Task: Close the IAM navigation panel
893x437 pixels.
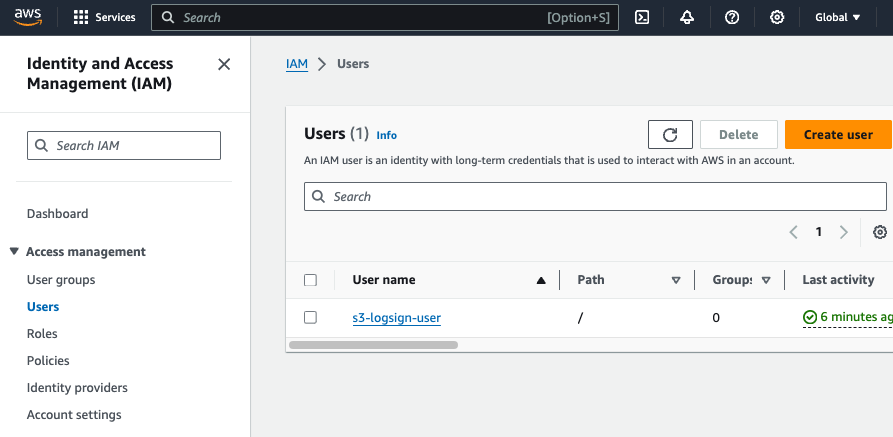Action: [224, 64]
